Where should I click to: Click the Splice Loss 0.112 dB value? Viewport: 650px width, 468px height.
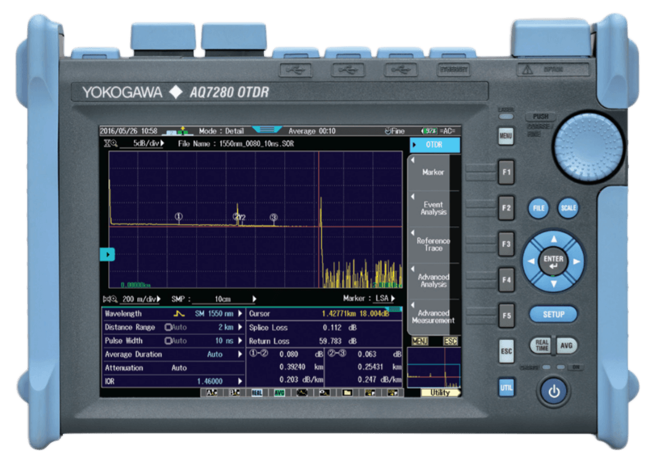pos(339,327)
